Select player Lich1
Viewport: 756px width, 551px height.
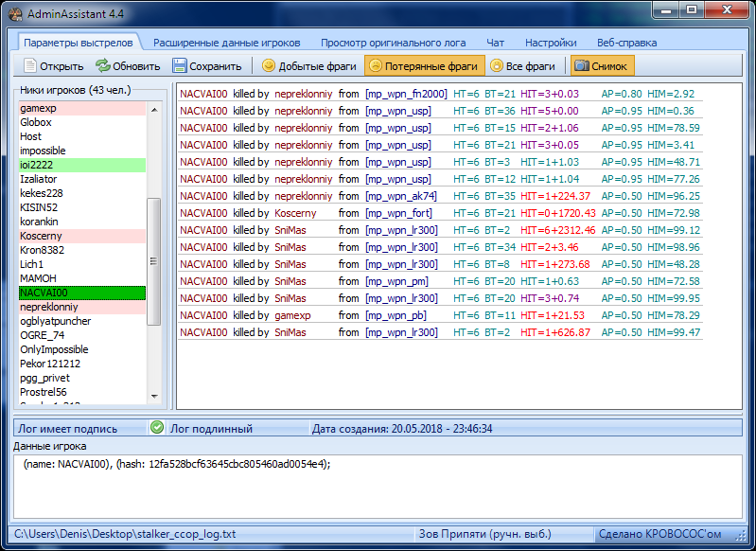pyautogui.click(x=82, y=264)
